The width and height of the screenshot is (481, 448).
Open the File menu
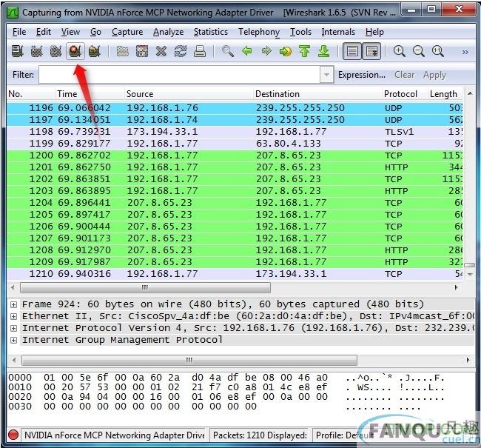coord(19,32)
